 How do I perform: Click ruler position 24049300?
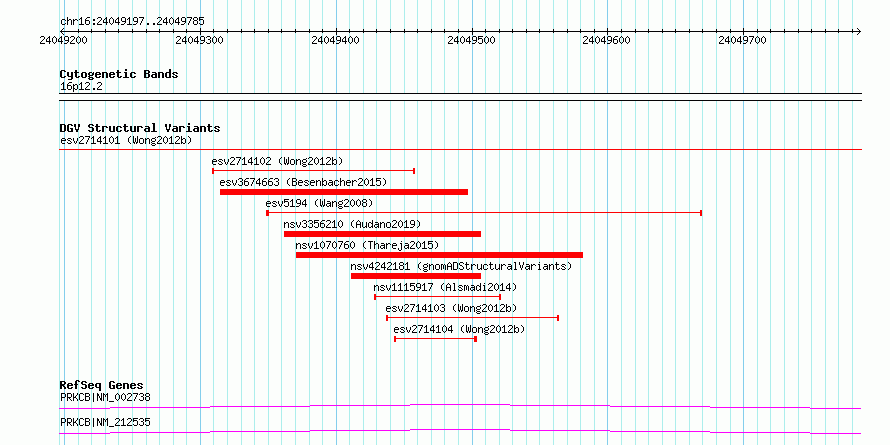click(x=198, y=40)
